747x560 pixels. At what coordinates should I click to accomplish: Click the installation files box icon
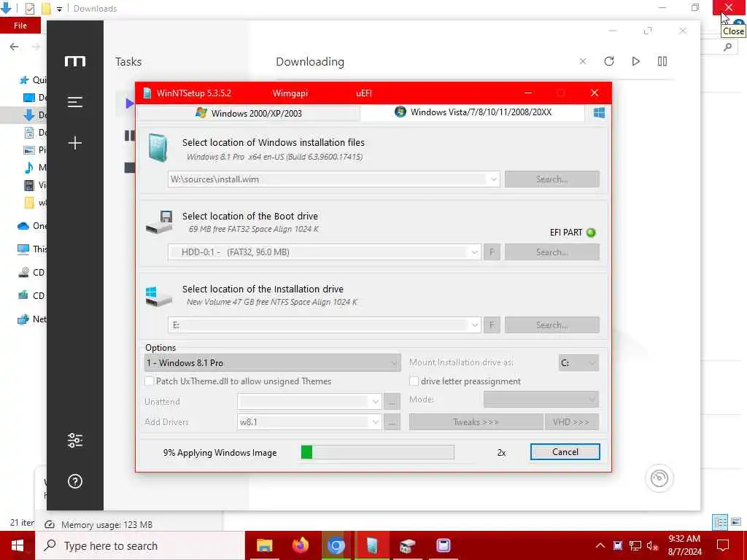158,147
